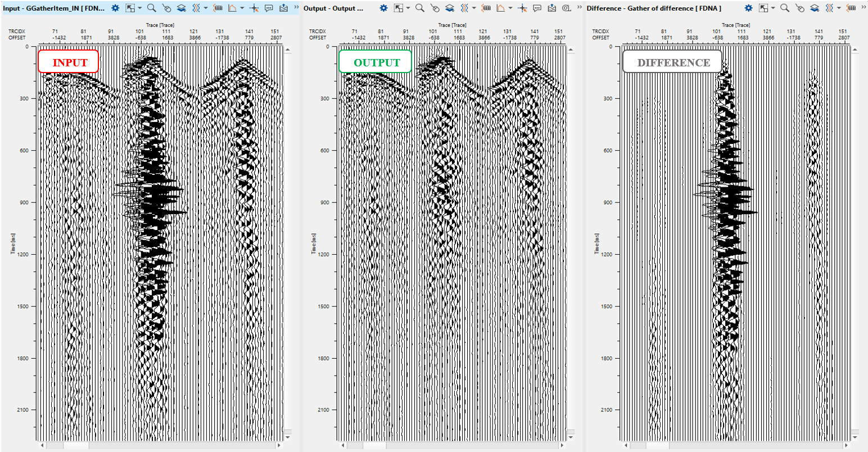The height and width of the screenshot is (452, 868).
Task: Open wiggle display dropdown arrow in Output panel
Action: (474, 8)
